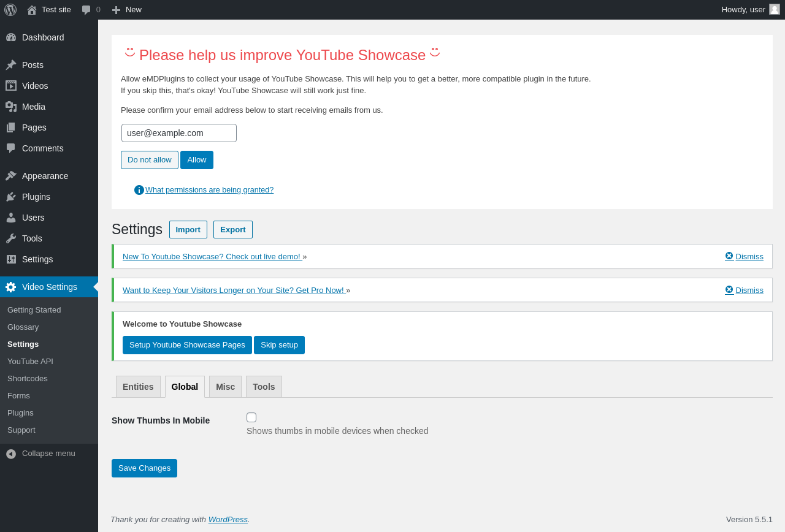
Task: Click the Media library icon
Action: pos(11,107)
